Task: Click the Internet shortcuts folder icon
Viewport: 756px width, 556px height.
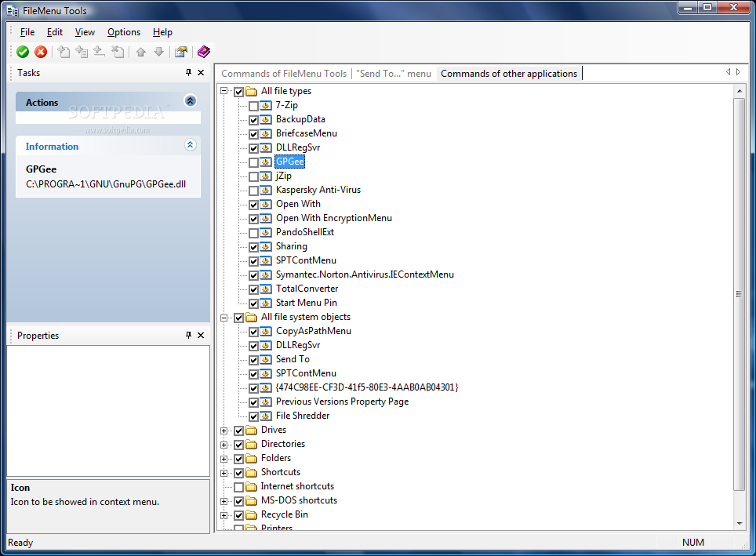Action: [251, 486]
